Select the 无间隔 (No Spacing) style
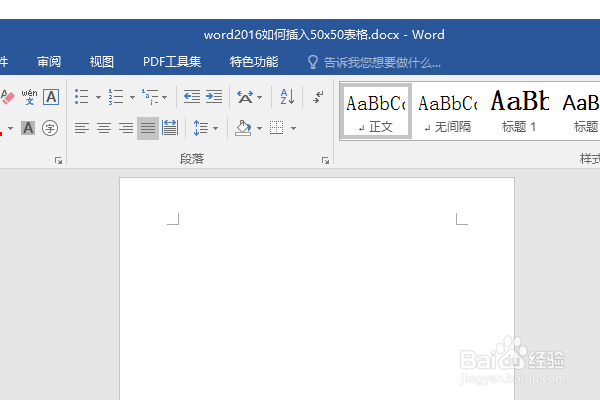This screenshot has height=400, width=600. coord(448,111)
